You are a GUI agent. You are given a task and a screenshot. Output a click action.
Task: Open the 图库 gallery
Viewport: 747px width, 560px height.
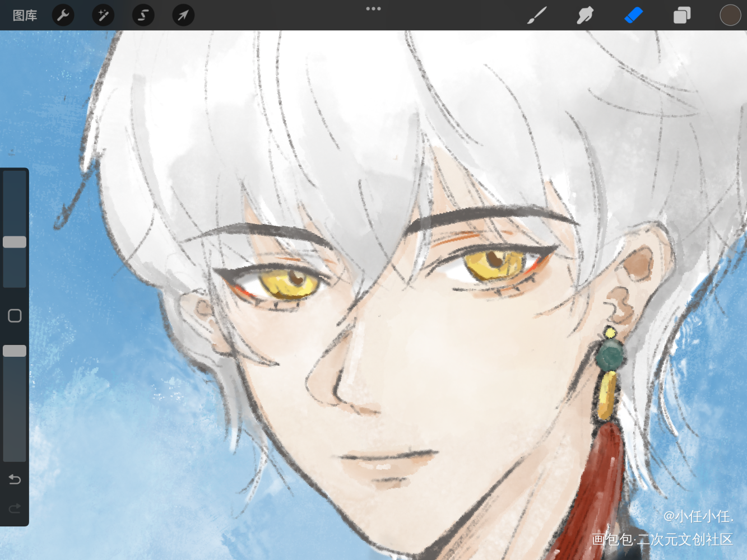click(x=25, y=15)
